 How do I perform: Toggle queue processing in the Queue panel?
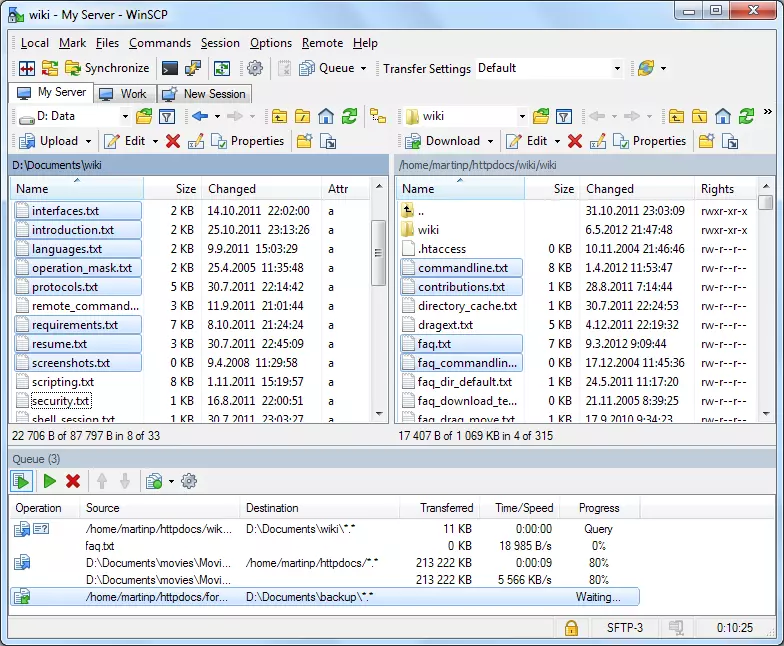point(22,481)
